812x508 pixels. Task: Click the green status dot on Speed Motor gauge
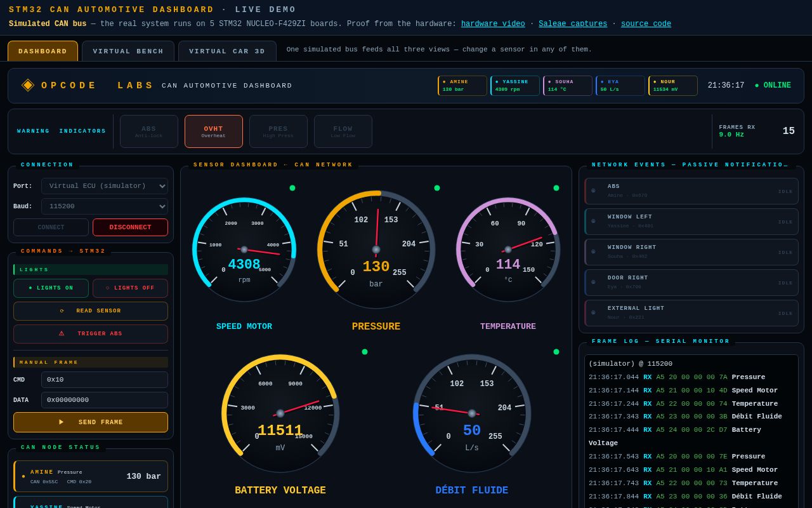292,188
